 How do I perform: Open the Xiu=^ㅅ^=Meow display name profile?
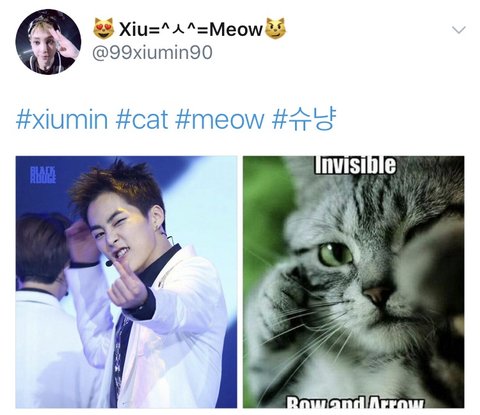pyautogui.click(x=189, y=29)
